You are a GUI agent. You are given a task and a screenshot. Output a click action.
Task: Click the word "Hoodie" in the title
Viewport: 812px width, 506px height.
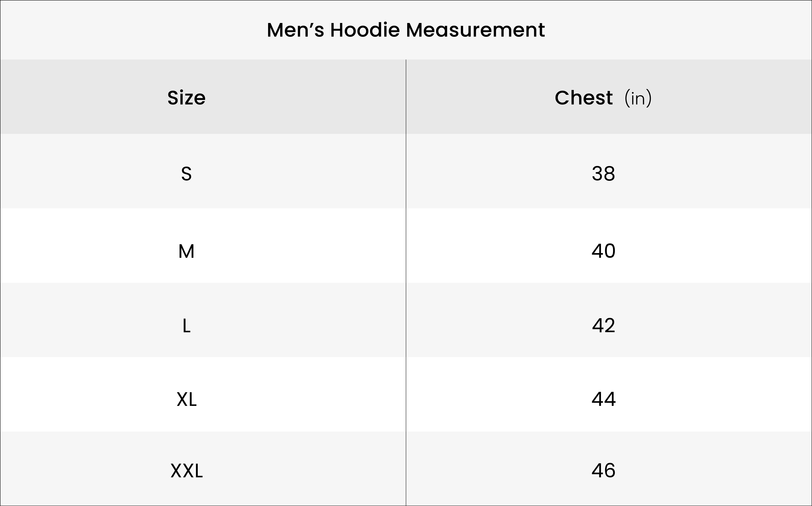pyautogui.click(x=365, y=30)
